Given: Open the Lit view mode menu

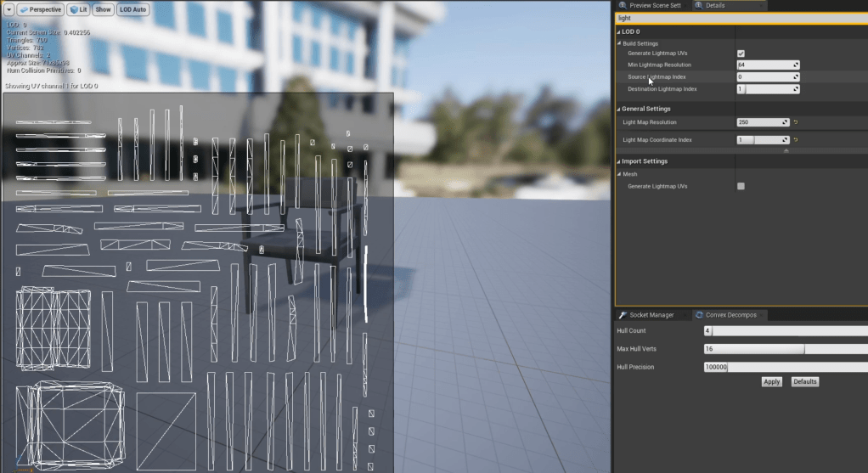Looking at the screenshot, I should tap(78, 9).
